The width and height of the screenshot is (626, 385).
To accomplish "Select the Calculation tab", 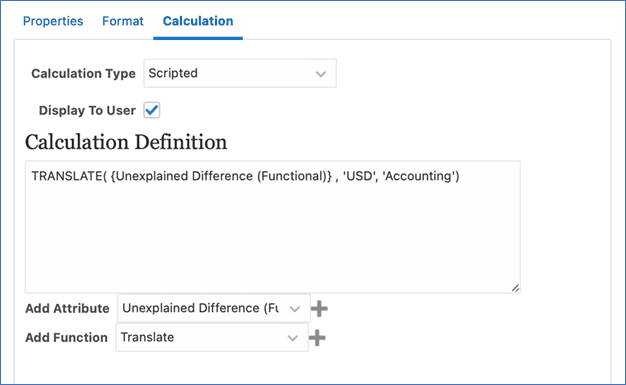I will [198, 21].
